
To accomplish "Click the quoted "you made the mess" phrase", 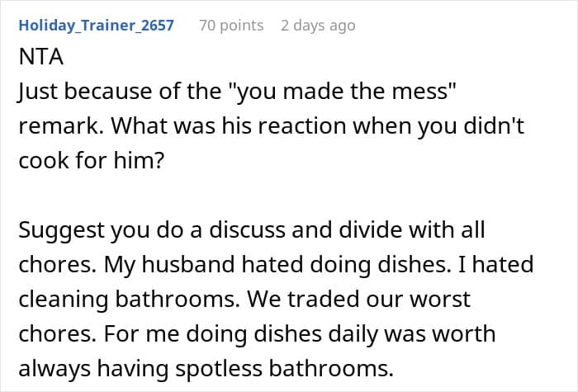I will tap(343, 92).
